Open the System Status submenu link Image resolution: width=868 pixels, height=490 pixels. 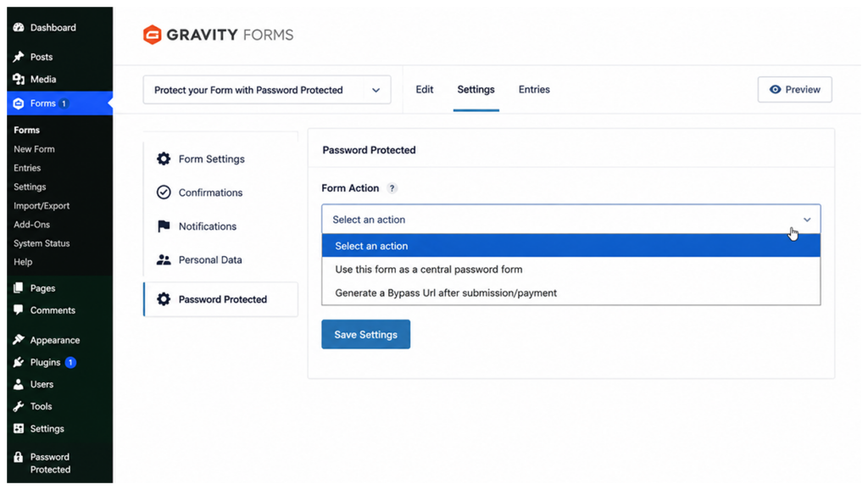tap(42, 243)
